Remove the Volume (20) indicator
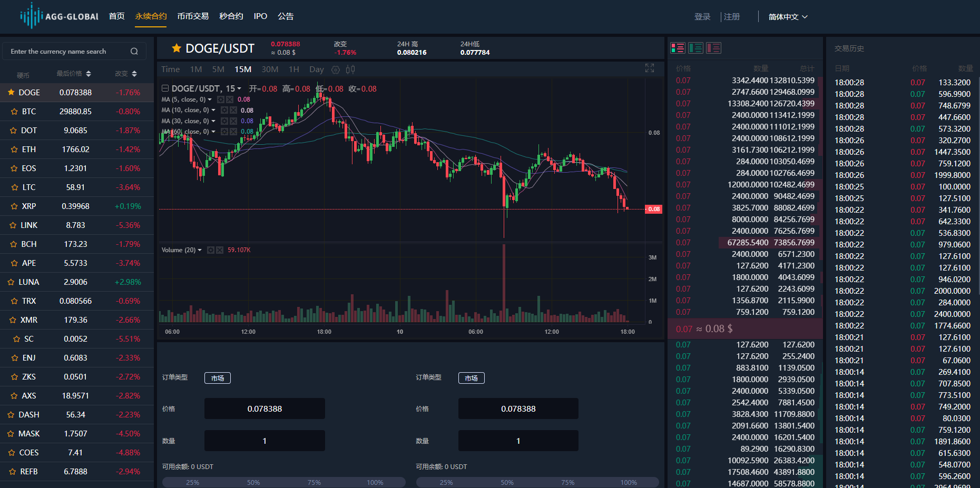The height and width of the screenshot is (488, 980). coord(220,250)
